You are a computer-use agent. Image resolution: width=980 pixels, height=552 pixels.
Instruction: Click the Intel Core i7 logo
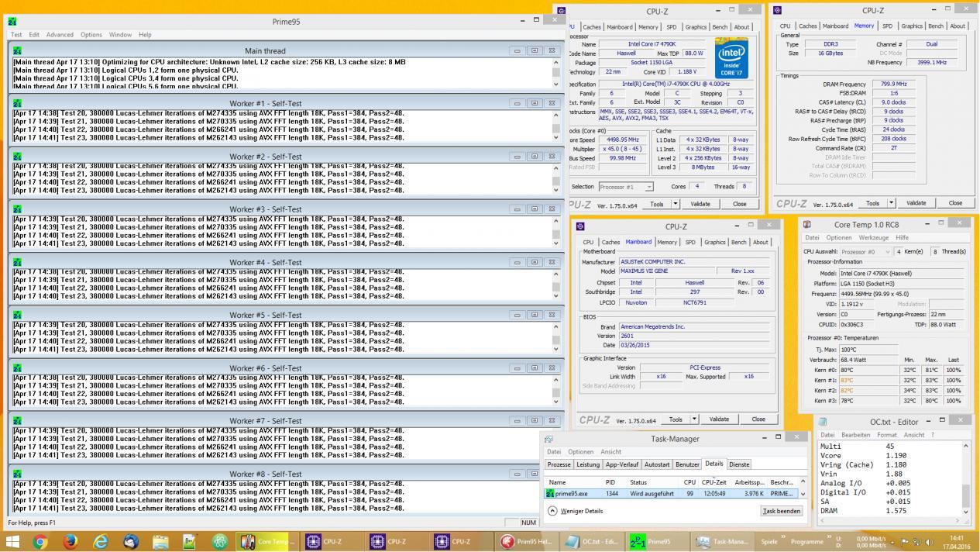click(732, 59)
